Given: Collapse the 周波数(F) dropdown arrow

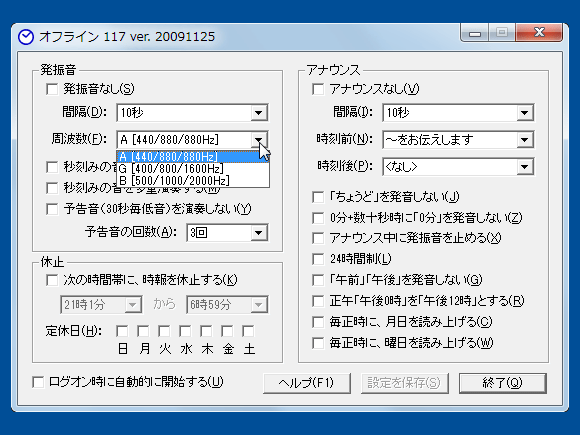Looking at the screenshot, I should point(259,139).
